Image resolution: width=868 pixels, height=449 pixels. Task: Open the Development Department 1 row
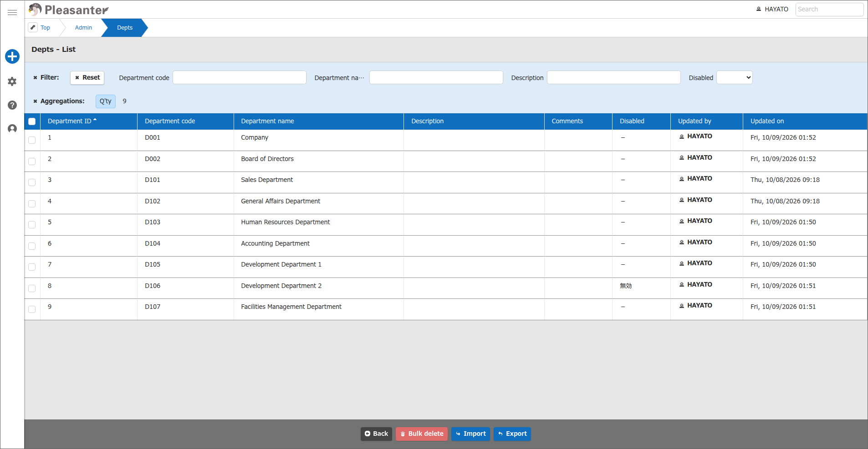446,267
